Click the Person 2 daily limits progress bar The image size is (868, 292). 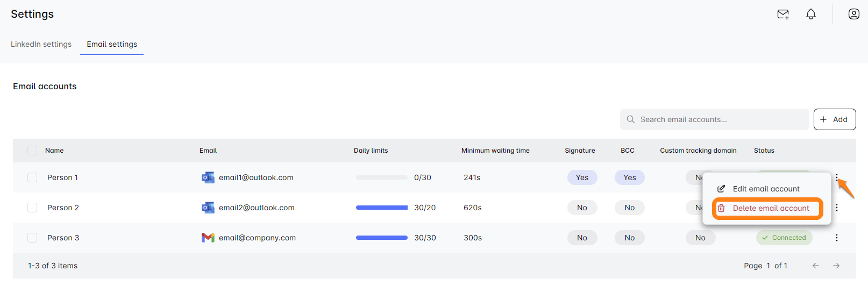click(x=381, y=208)
